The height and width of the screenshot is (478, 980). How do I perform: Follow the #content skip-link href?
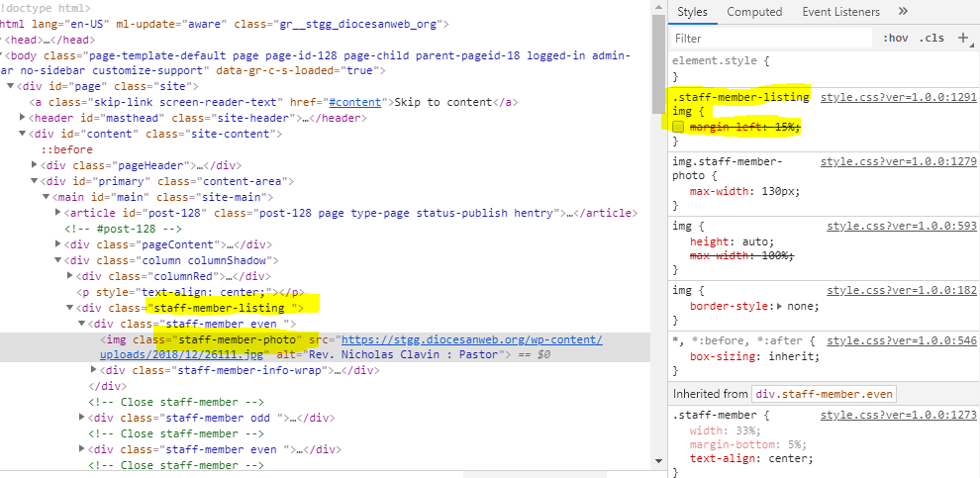[x=357, y=102]
